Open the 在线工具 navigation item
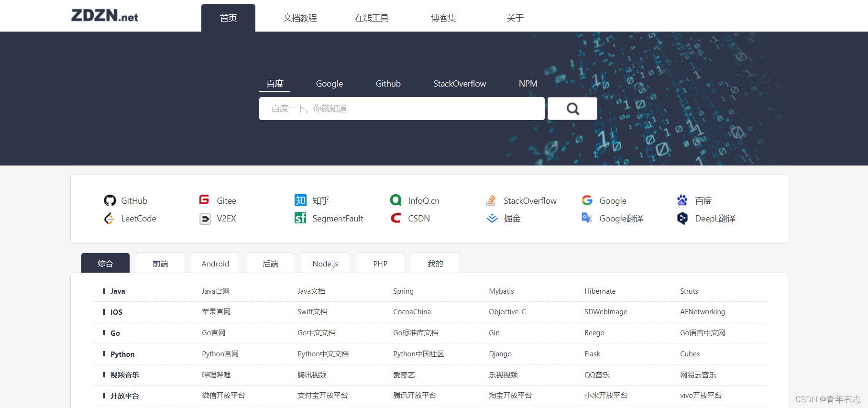 point(372,18)
